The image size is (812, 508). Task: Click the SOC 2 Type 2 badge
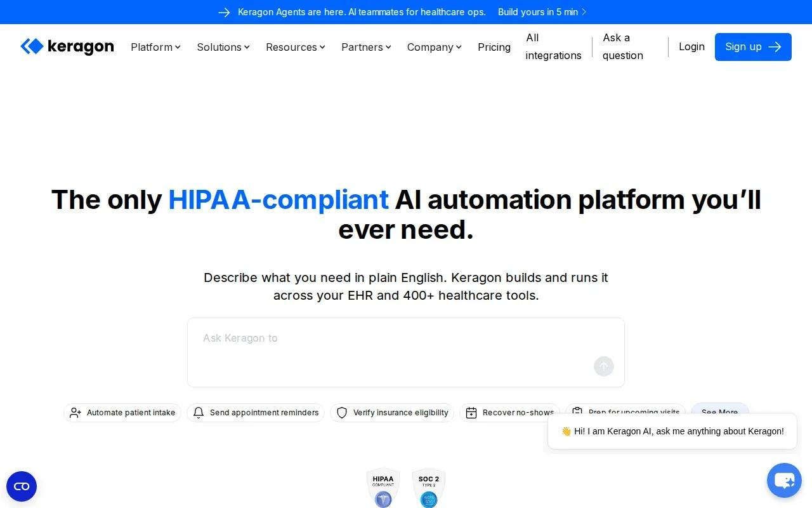pos(429,488)
